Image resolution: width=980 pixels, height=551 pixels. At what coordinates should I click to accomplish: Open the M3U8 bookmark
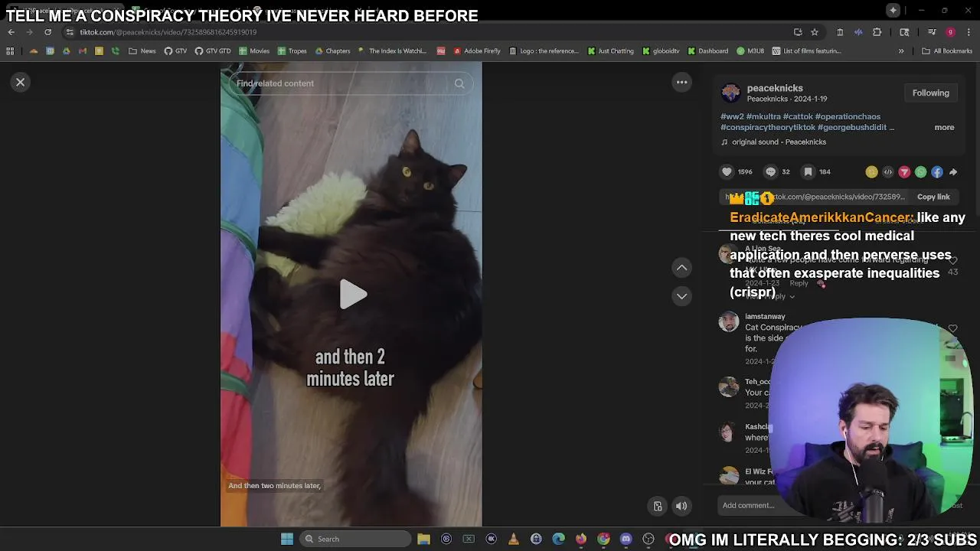(x=750, y=51)
